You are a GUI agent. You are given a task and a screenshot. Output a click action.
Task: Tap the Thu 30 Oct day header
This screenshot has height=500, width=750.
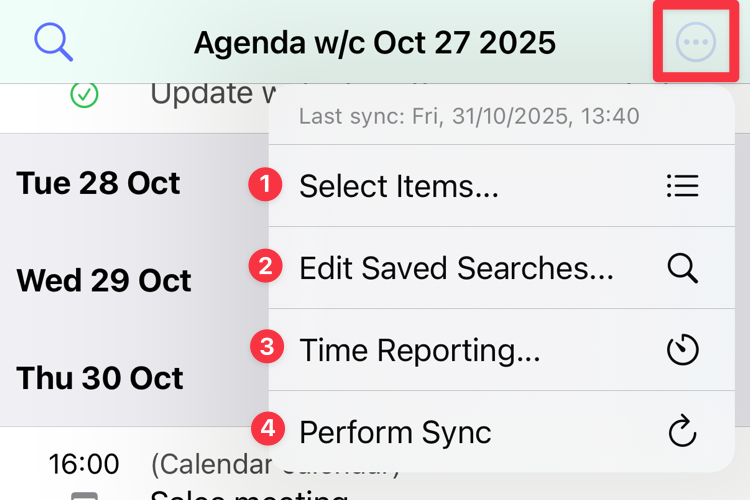(x=100, y=378)
